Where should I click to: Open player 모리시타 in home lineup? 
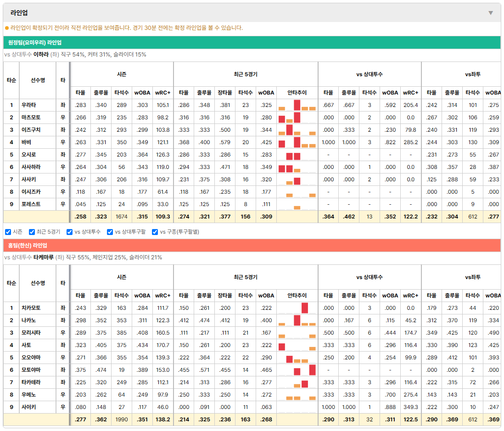[x=31, y=333]
